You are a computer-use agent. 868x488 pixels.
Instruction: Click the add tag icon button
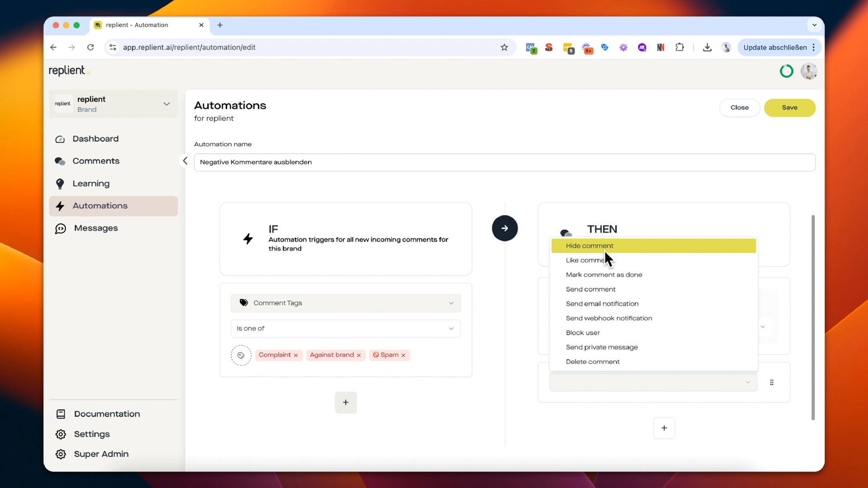click(241, 355)
